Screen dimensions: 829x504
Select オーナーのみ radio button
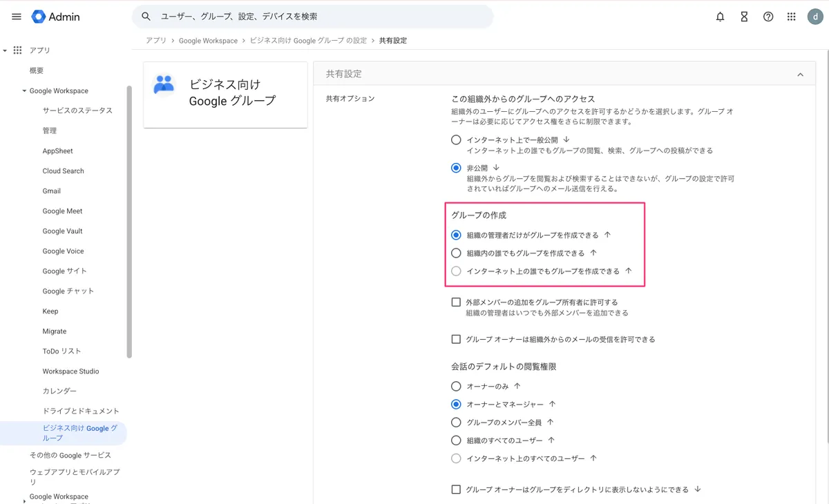456,386
